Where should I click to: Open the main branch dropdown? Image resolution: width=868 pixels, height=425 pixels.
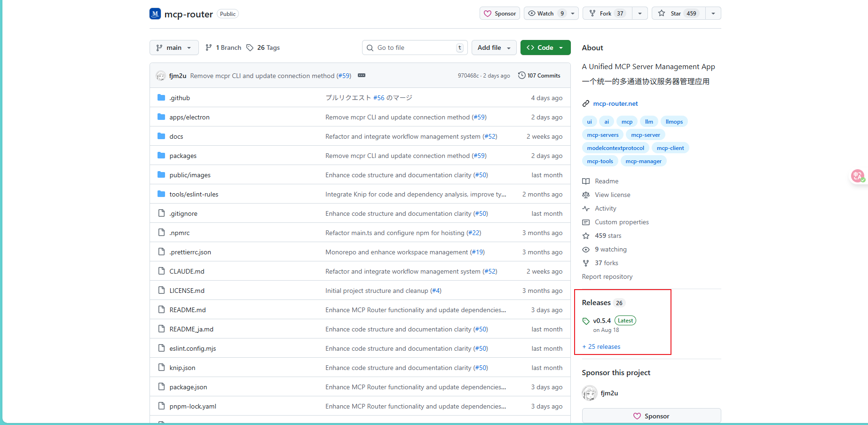(x=174, y=47)
